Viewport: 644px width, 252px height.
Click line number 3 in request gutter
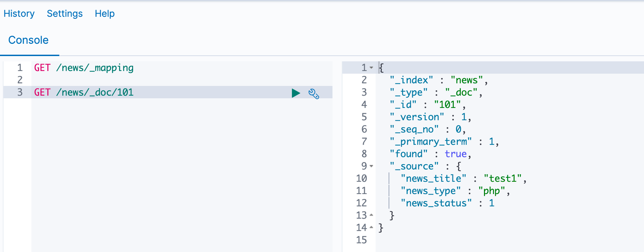coord(20,92)
